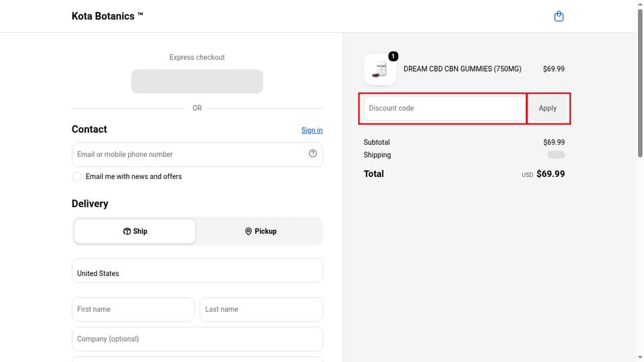Viewport: 644px width, 362px height.
Task: Open the United States country dropdown
Action: point(197,270)
